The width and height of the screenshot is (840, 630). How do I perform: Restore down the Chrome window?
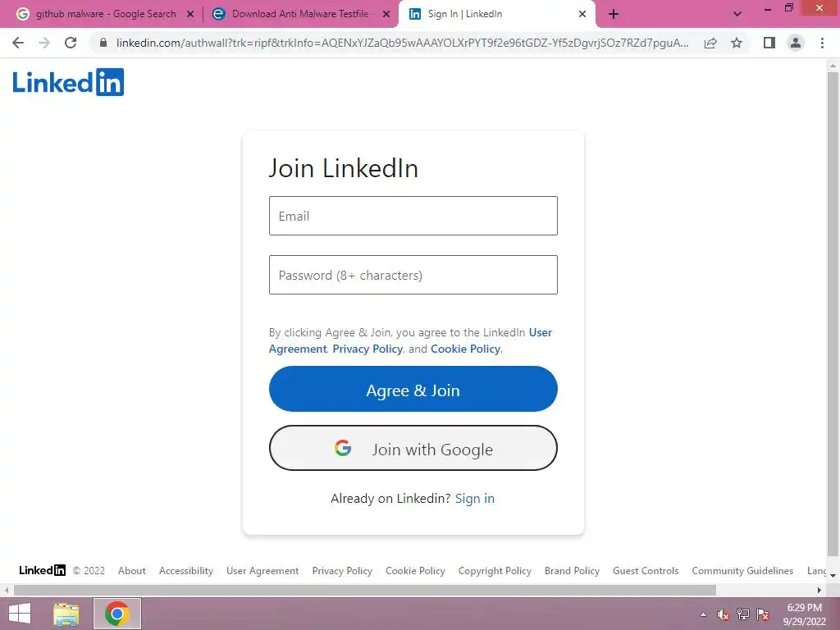(789, 7)
